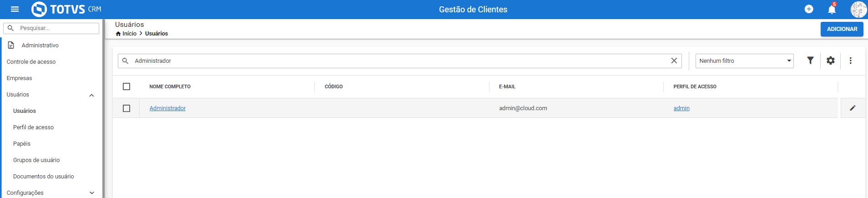The width and height of the screenshot is (868, 198).
Task: Open the notifications bell
Action: [x=832, y=9]
